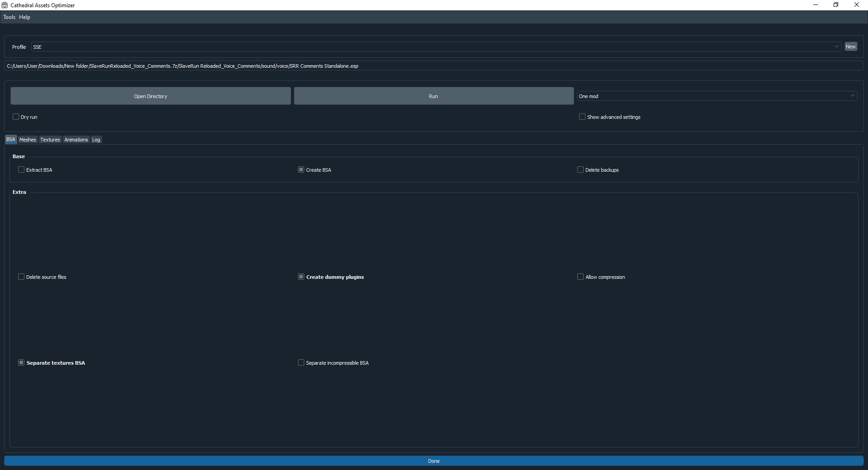Viewport: 868px width, 470px height.
Task: Enable the Allow compression checkbox
Action: coord(580,277)
